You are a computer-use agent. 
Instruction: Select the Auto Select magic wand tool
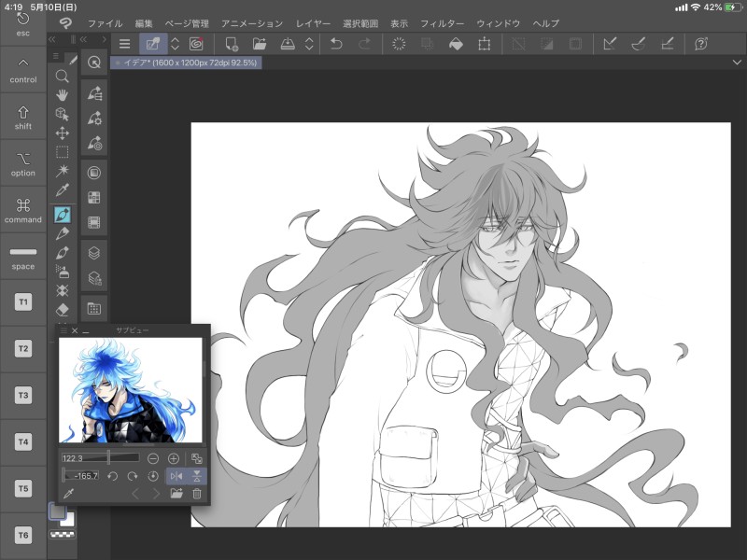[62, 171]
